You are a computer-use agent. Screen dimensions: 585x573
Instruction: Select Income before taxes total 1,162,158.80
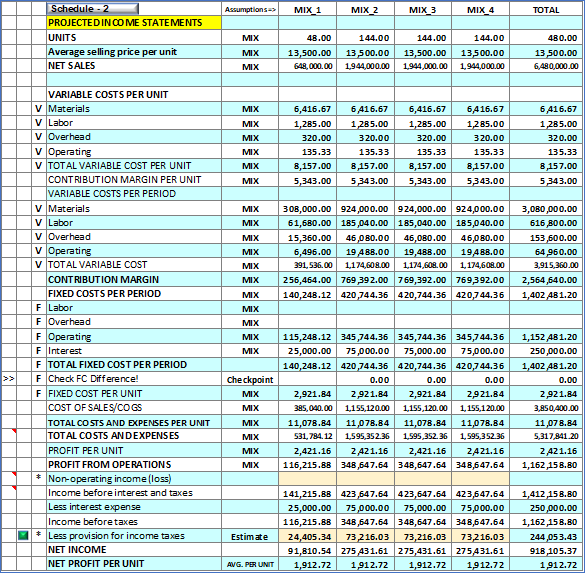tap(546, 522)
